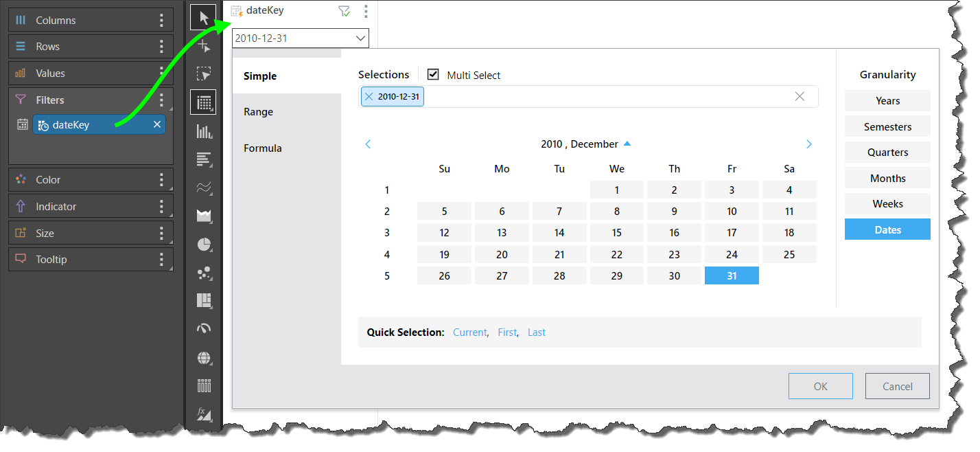Clear all selections with the X
Viewport: 980px width, 452px height.
coord(800,97)
